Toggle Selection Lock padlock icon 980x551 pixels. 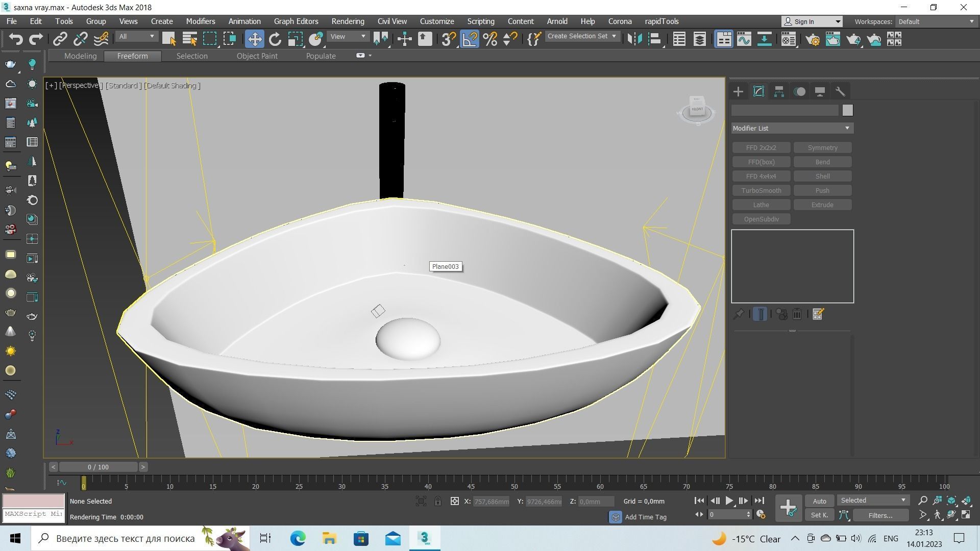pyautogui.click(x=438, y=501)
